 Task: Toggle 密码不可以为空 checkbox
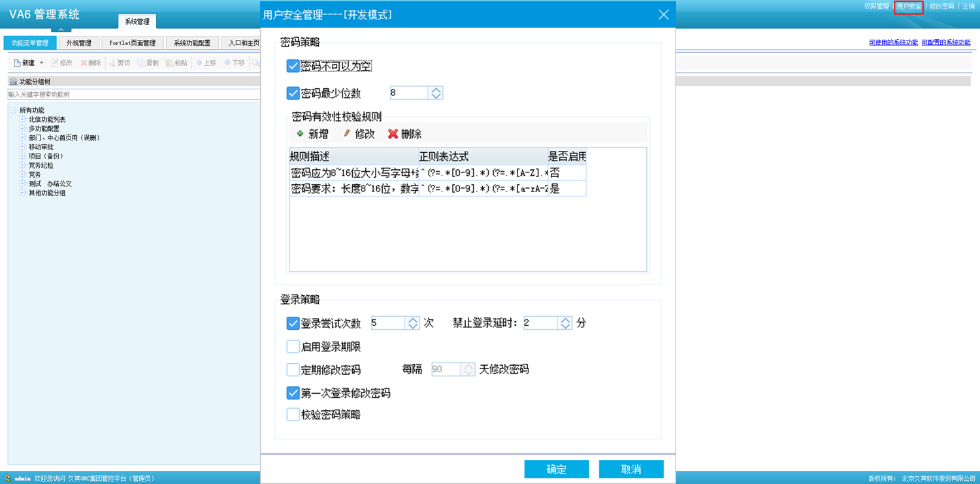(293, 66)
